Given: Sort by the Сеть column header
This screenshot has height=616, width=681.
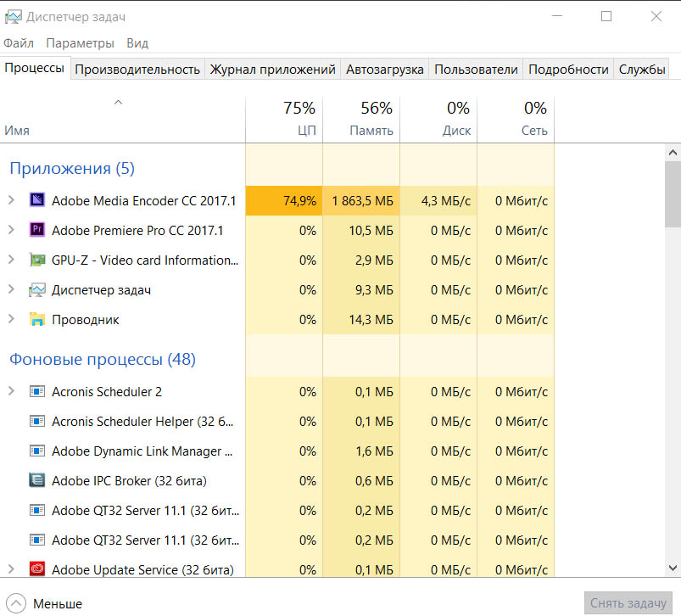Looking at the screenshot, I should coord(516,119).
